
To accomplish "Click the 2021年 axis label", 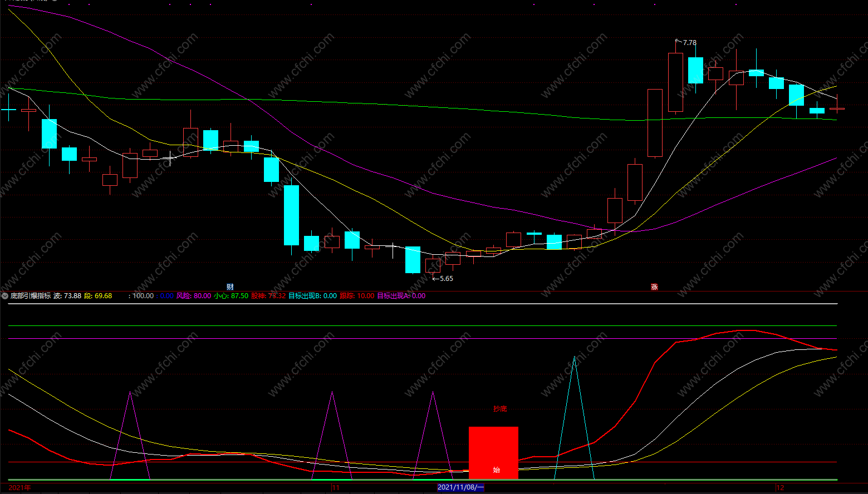I will click(x=20, y=488).
